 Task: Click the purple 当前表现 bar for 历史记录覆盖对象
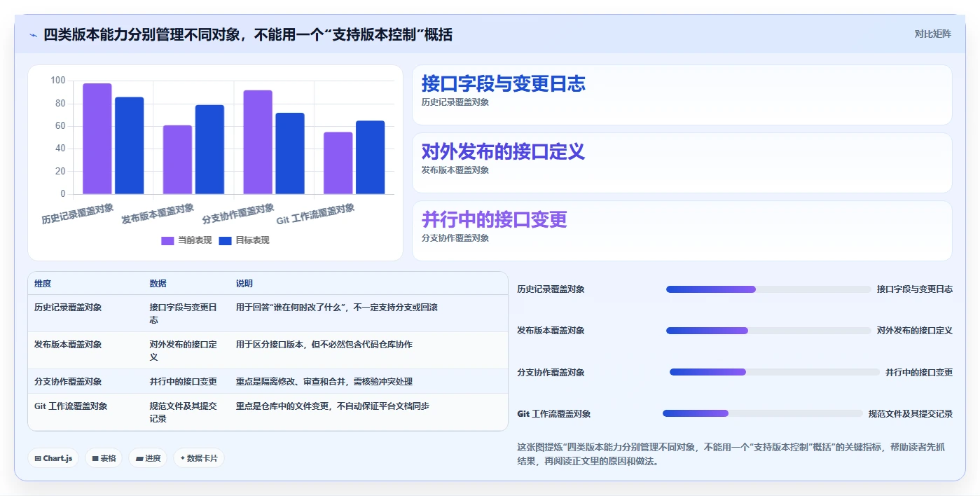tap(97, 139)
